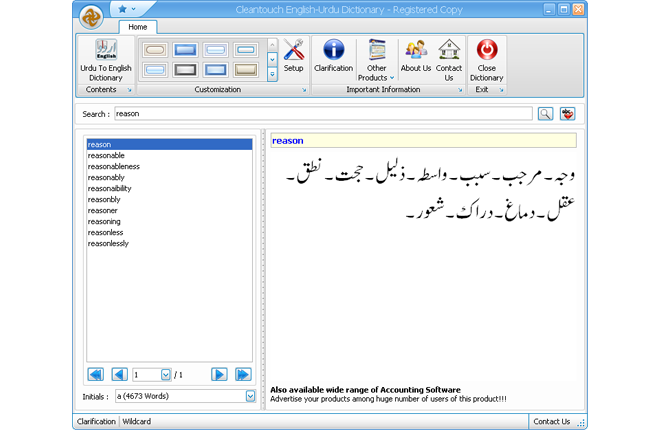Click Contact Us in status bar
660x440 pixels.
(x=551, y=421)
